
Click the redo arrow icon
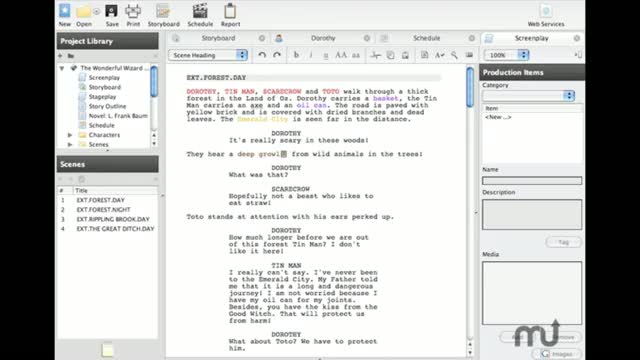277,55
